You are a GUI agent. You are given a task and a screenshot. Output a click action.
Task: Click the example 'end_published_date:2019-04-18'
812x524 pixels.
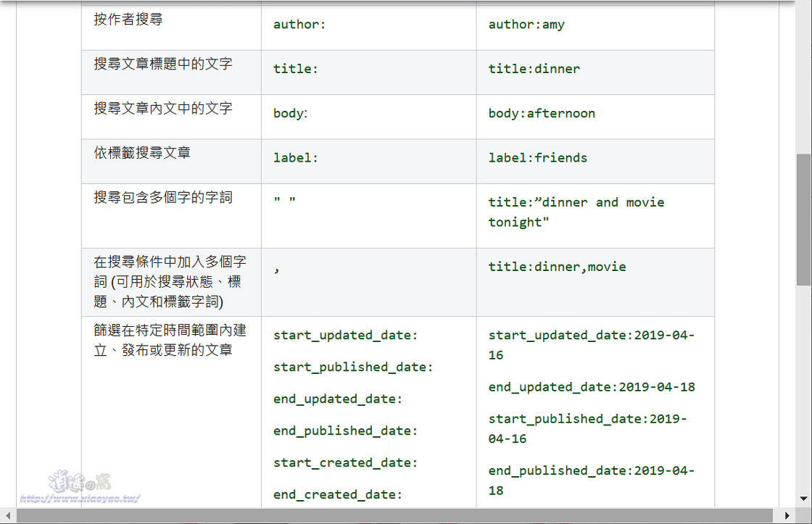pos(592,481)
